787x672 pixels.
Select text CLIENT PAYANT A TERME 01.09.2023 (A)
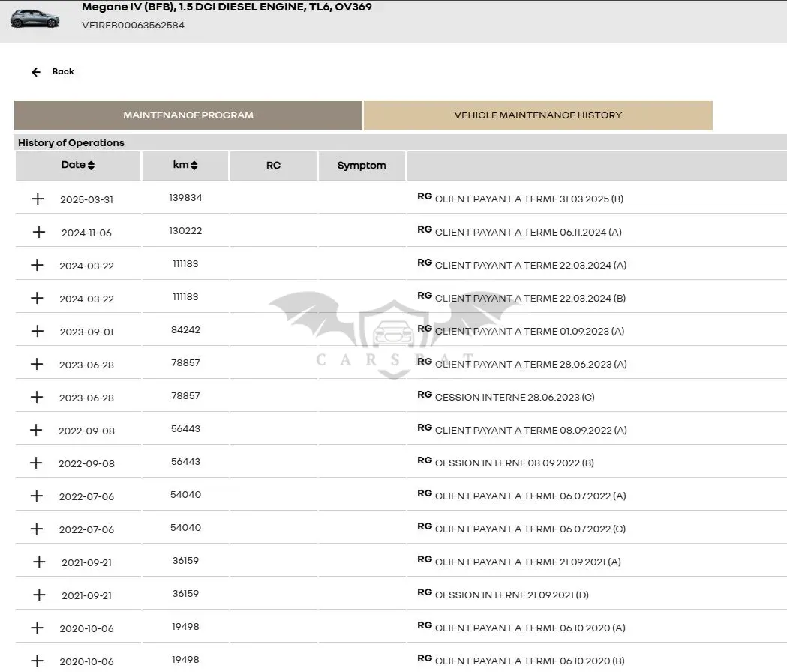(530, 331)
